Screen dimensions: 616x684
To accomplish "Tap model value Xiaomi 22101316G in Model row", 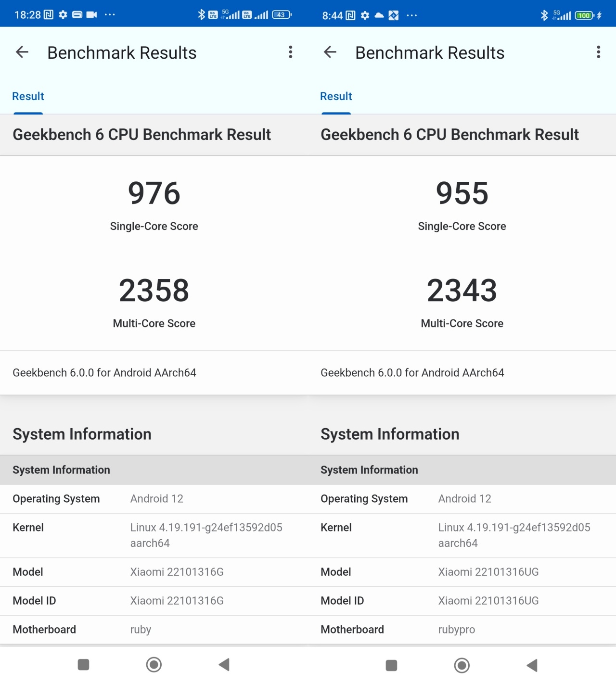I will [177, 572].
